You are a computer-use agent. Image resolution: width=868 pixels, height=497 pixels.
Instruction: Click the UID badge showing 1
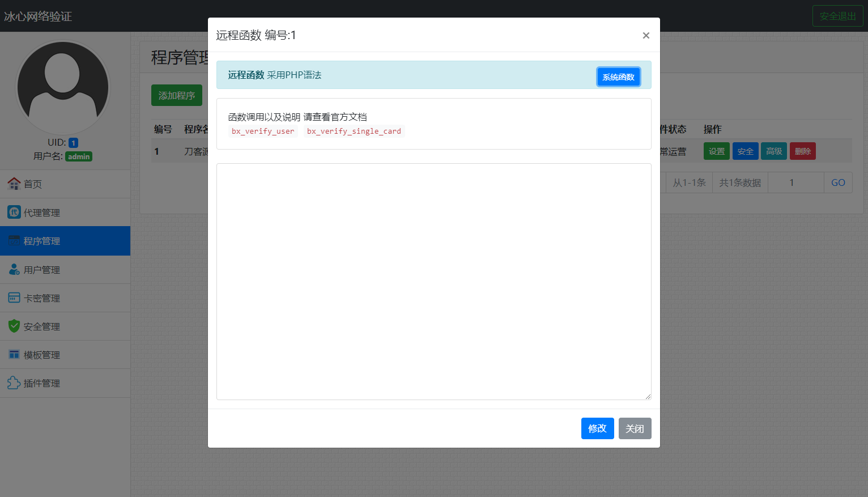pos(73,143)
